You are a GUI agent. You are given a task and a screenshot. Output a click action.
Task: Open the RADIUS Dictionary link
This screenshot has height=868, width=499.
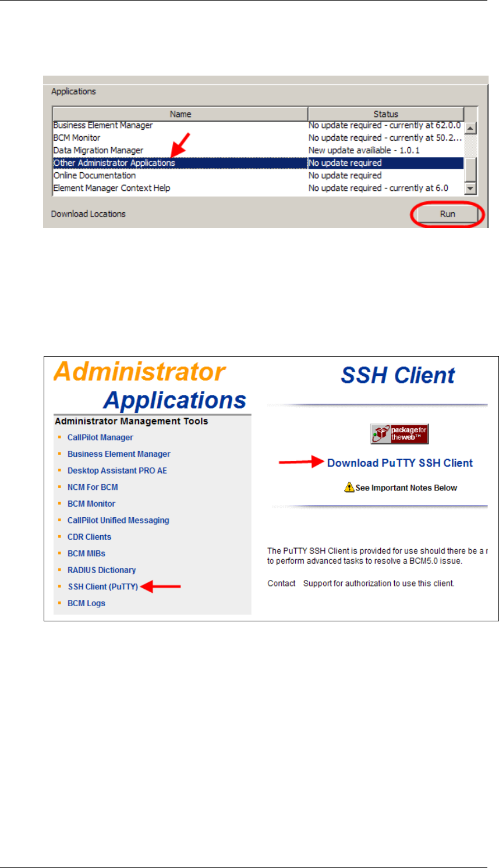click(x=101, y=570)
